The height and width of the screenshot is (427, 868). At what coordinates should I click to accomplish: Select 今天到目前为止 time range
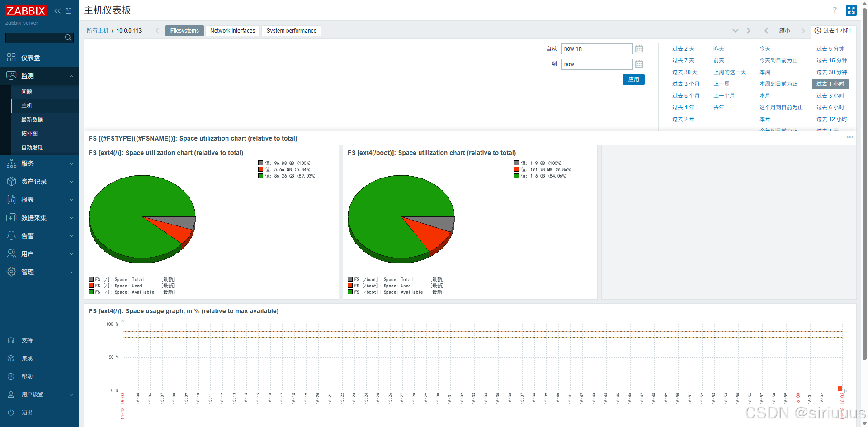(778, 61)
